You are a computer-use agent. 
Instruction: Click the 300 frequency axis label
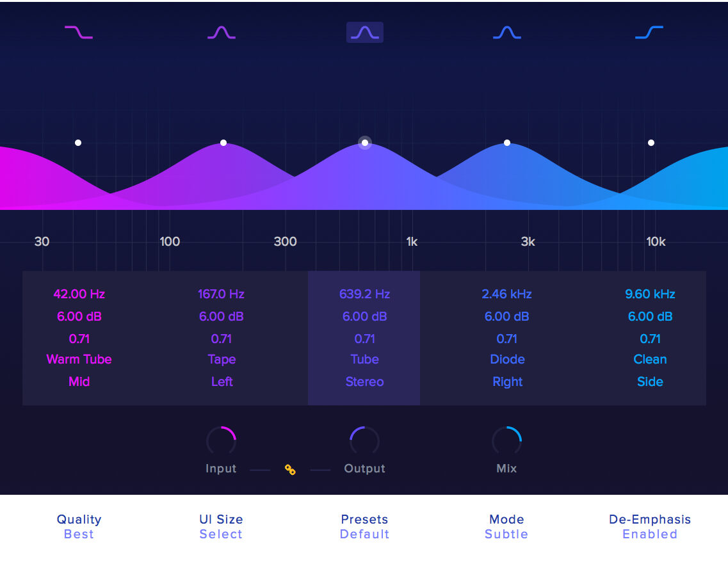(285, 242)
